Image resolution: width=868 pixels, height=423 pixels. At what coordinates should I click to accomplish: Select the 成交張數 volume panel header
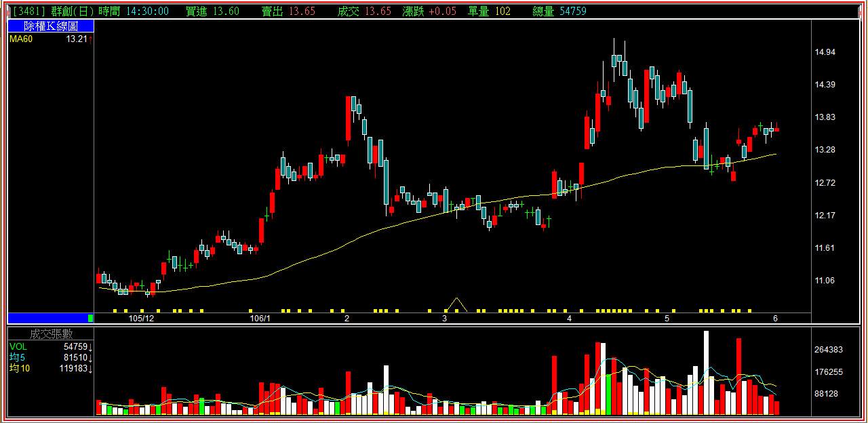click(x=51, y=334)
